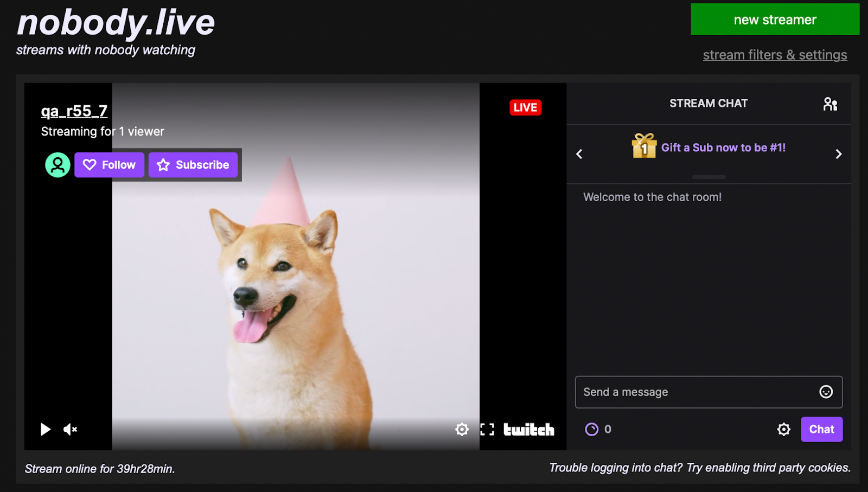Follow the qa_r55_7 channel
Screen dimensions: 868x492
click(109, 165)
